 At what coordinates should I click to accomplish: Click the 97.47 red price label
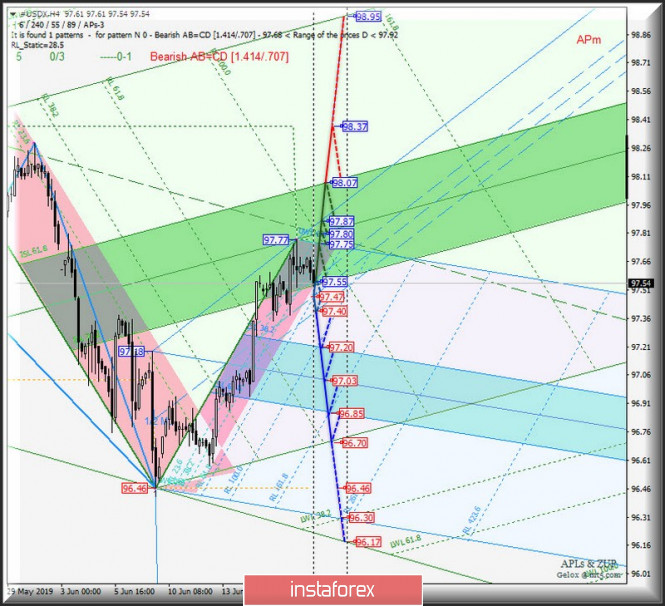331,297
